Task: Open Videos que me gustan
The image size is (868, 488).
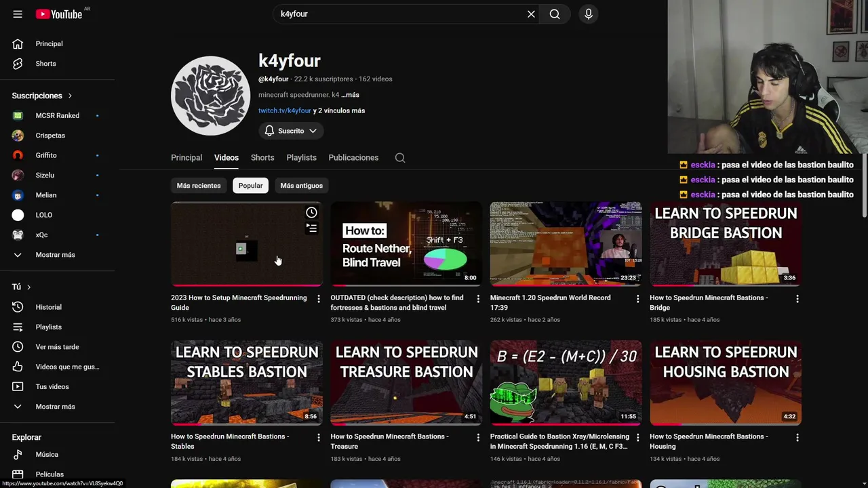Action: click(x=58, y=367)
